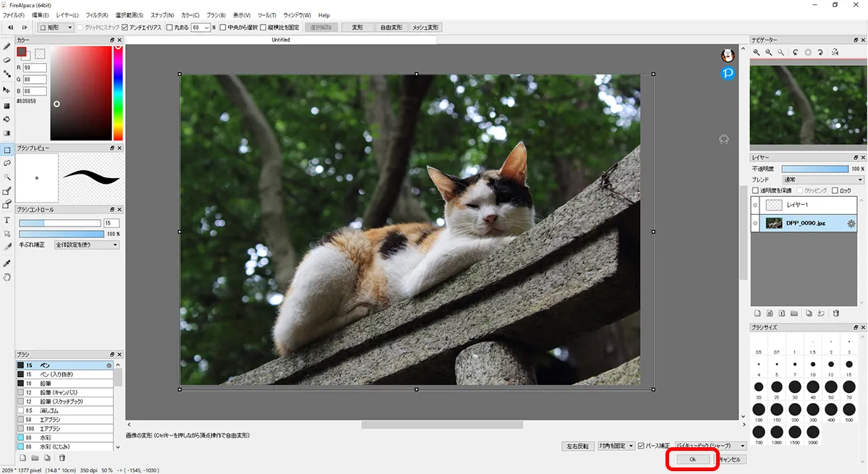Image resolution: width=868 pixels, height=474 pixels.
Task: Click the Ok button to confirm transform
Action: click(x=692, y=459)
